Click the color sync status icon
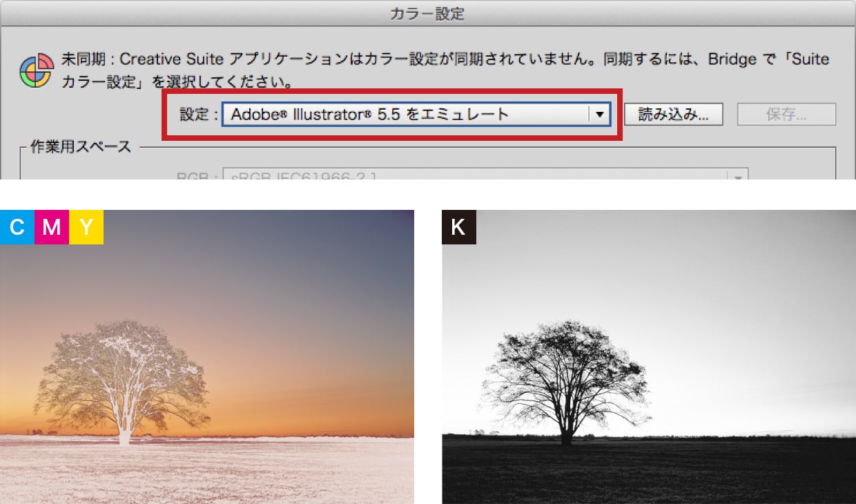Viewport: 856px width, 504px height. (x=37, y=70)
